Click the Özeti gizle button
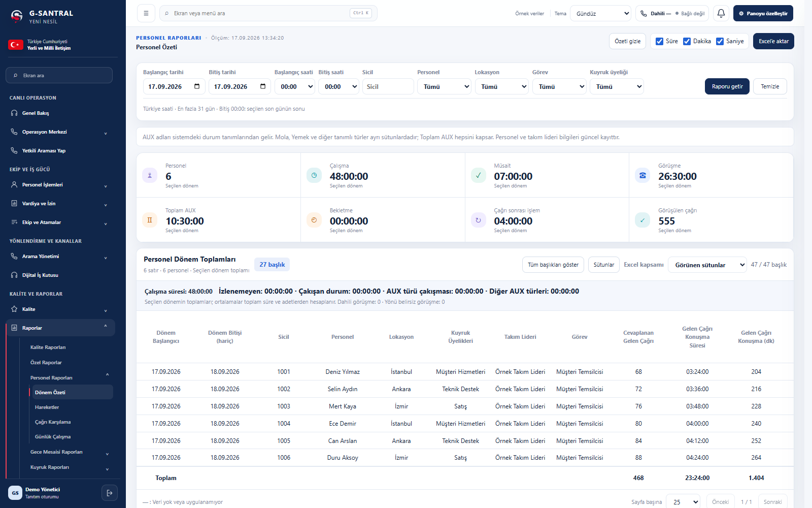Viewport: 812px width, 508px height. (x=627, y=41)
